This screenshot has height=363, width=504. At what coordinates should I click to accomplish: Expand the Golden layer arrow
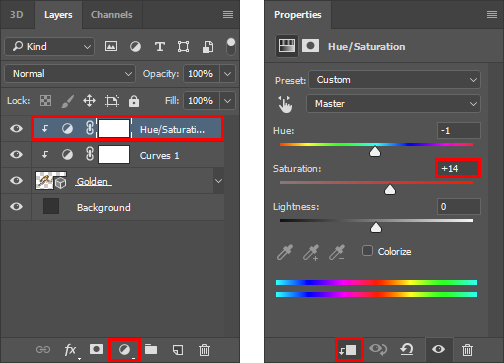pyautogui.click(x=218, y=181)
